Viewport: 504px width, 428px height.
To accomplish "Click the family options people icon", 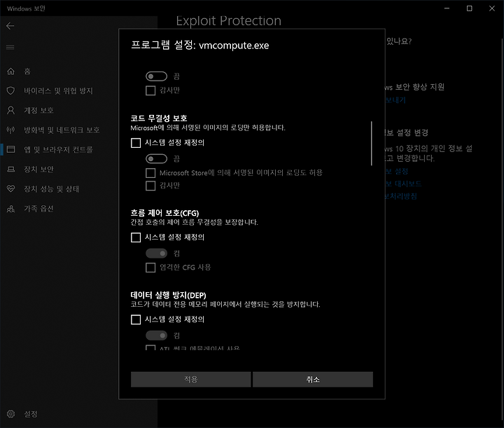I will tap(11, 209).
